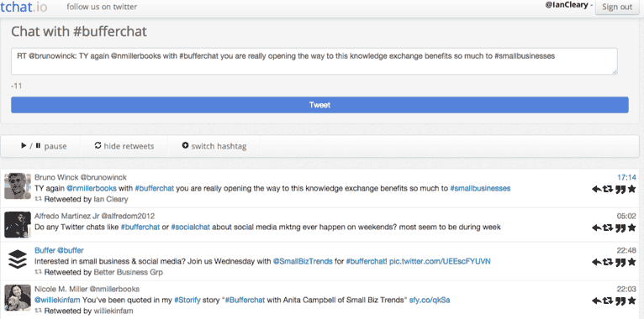Toggle play/pause of the chat stream

(x=44, y=146)
